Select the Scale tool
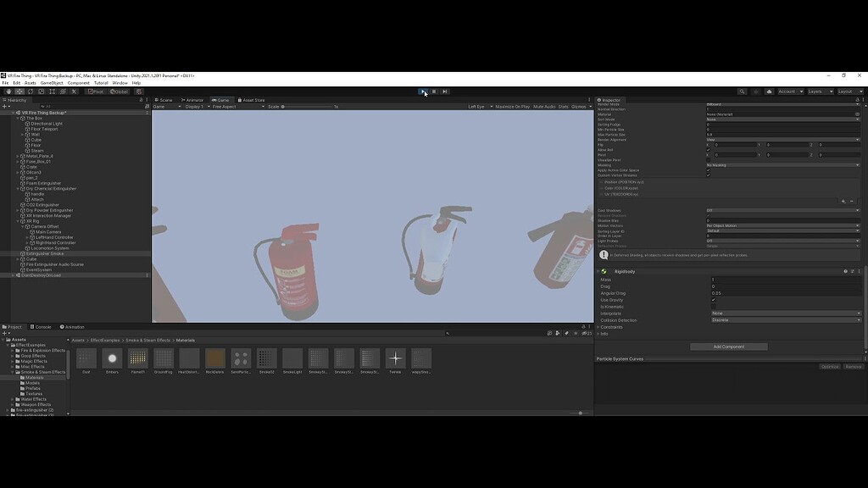This screenshot has width=868, height=488. (x=41, y=91)
